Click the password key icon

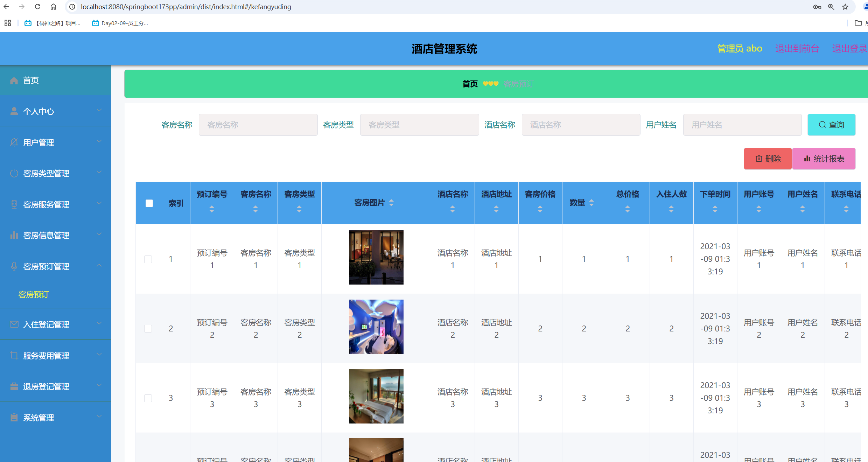click(x=817, y=7)
